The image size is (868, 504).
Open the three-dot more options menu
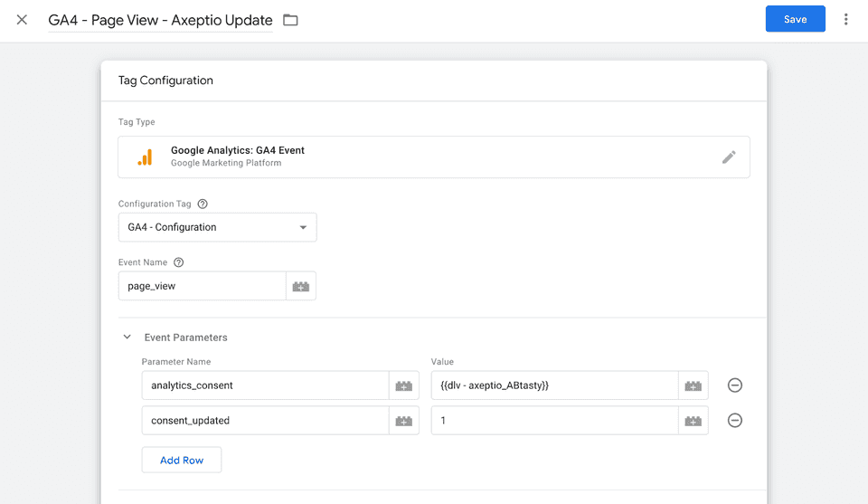(x=846, y=20)
